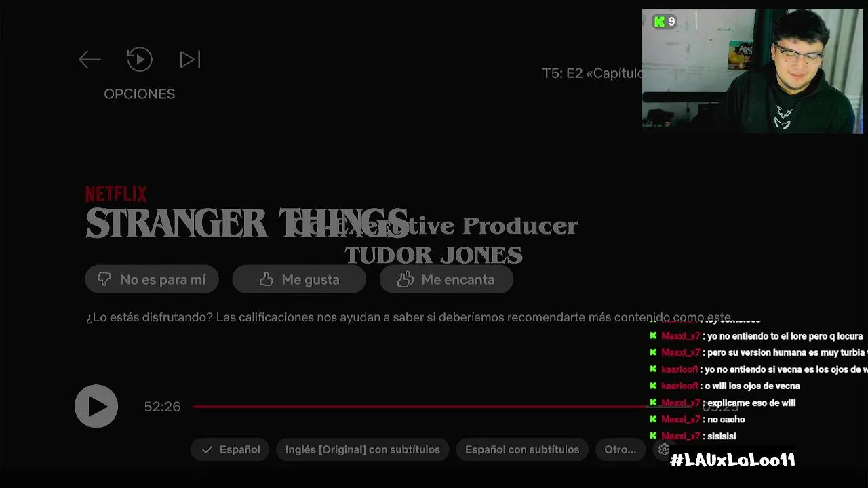The width and height of the screenshot is (868, 488).
Task: Click the green Kick viewer count badge
Action: [x=665, y=22]
